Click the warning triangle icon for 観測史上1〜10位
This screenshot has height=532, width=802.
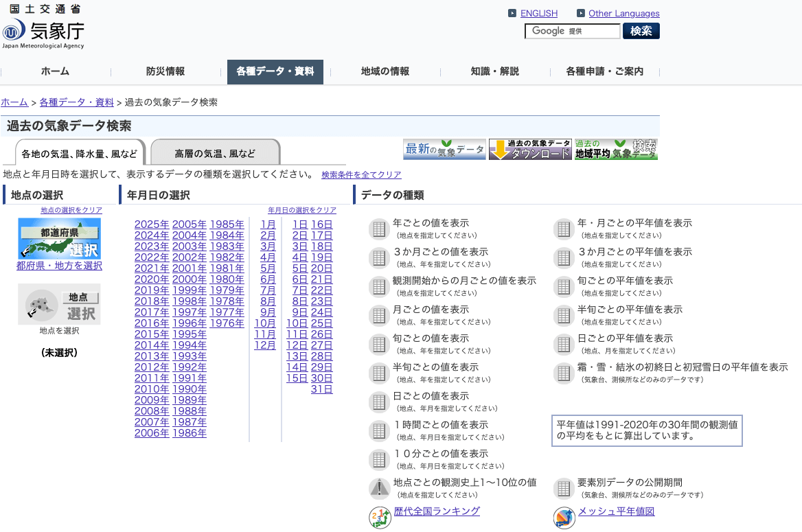tap(379, 488)
